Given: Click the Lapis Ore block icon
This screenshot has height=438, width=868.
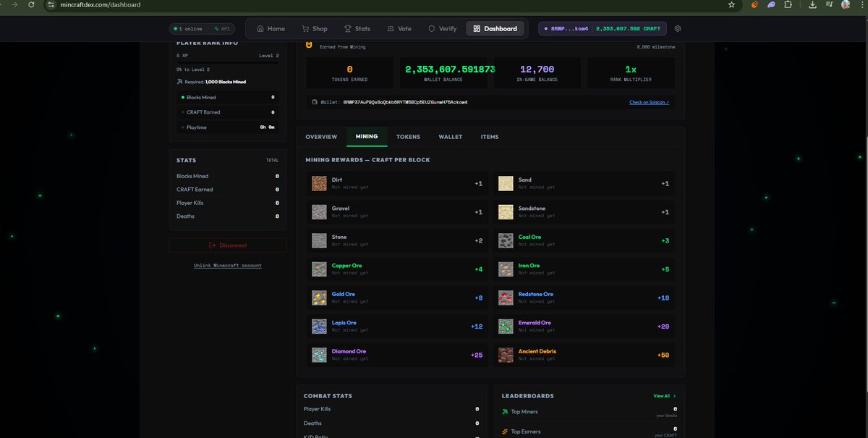Looking at the screenshot, I should tap(319, 327).
